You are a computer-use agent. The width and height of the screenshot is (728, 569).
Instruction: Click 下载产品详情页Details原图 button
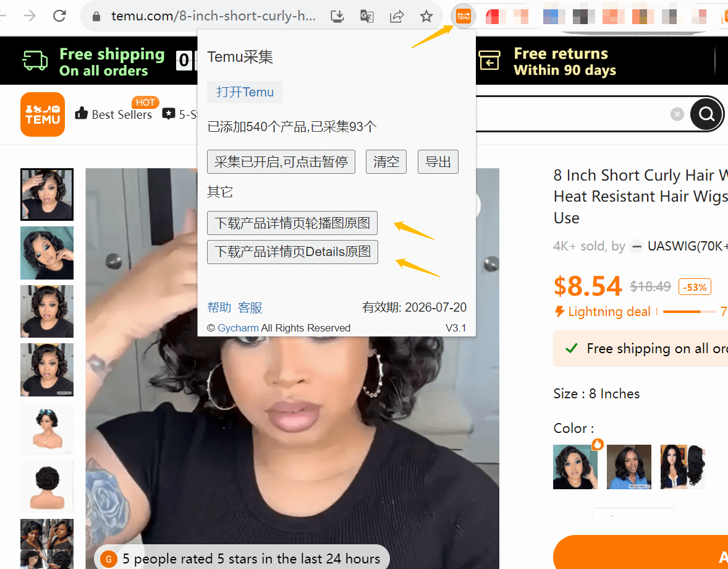click(x=292, y=252)
